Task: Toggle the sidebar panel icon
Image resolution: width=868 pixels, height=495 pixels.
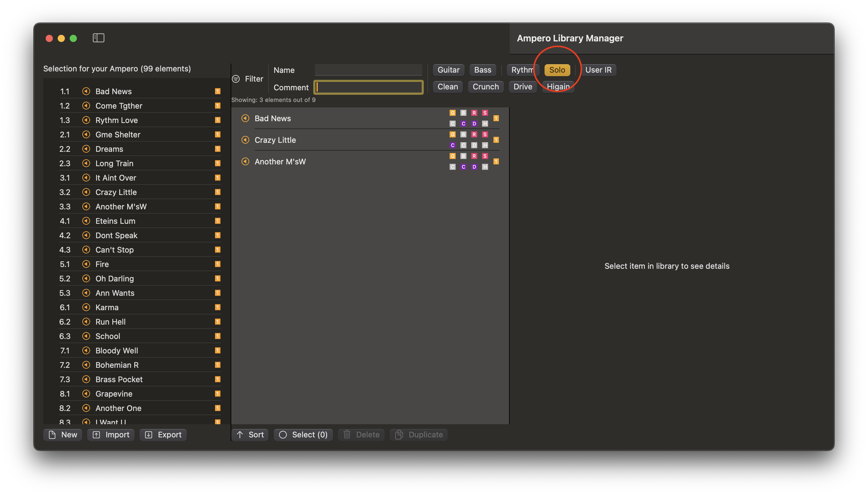Action: point(98,38)
